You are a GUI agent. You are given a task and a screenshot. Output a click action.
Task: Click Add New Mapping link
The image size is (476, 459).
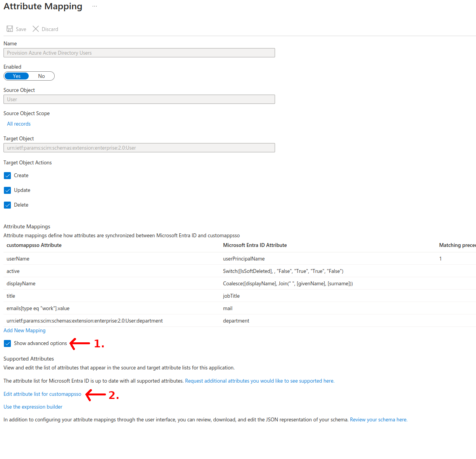coord(24,330)
